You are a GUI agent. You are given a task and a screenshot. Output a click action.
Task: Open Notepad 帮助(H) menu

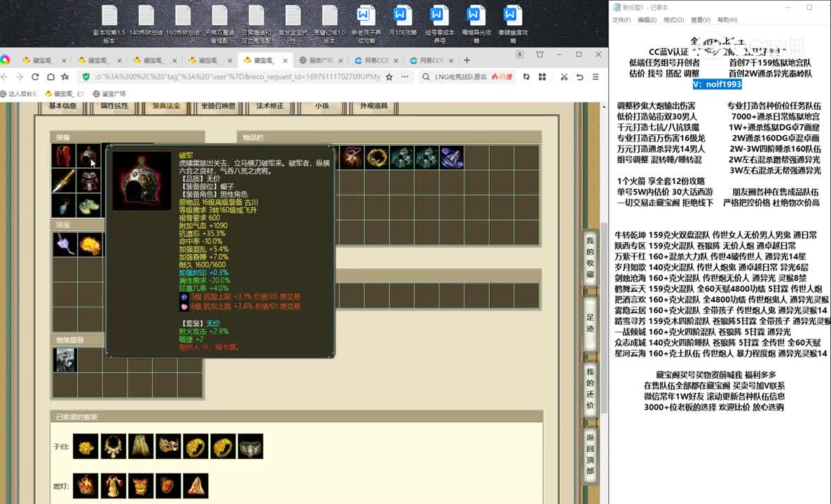tap(727, 20)
